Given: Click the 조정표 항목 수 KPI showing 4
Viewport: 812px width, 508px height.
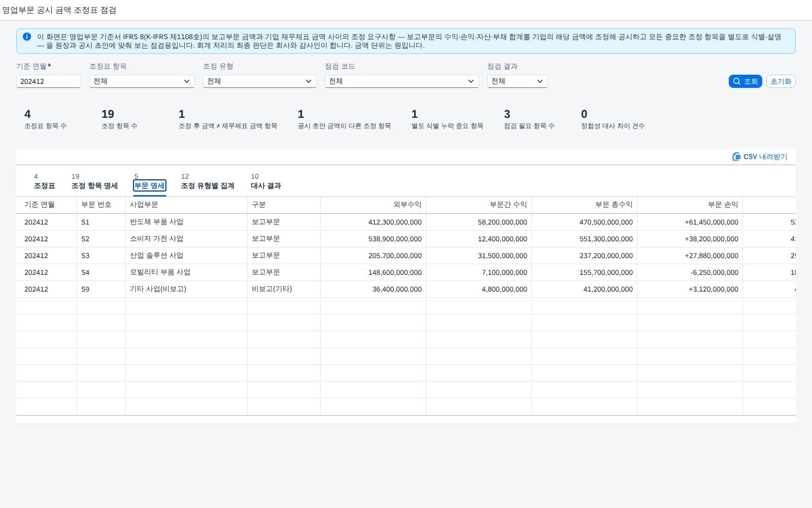Looking at the screenshot, I should (x=45, y=119).
